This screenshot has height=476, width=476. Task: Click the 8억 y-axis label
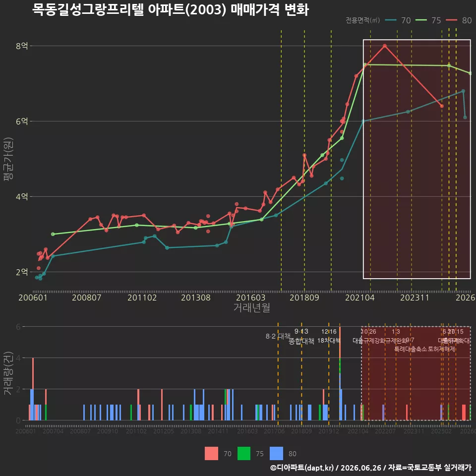[22, 46]
